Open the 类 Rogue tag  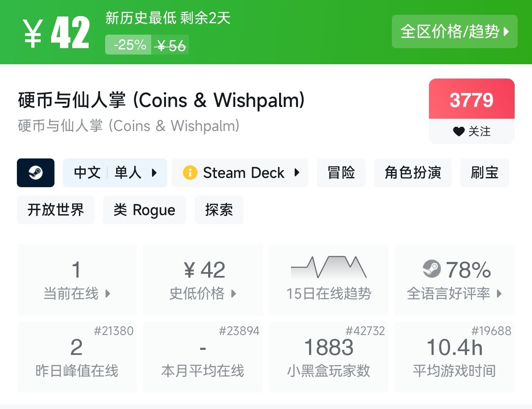(144, 210)
